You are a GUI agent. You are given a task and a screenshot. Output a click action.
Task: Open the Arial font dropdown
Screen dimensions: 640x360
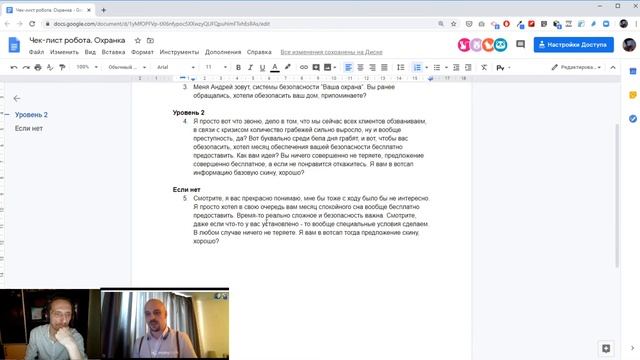click(x=176, y=67)
